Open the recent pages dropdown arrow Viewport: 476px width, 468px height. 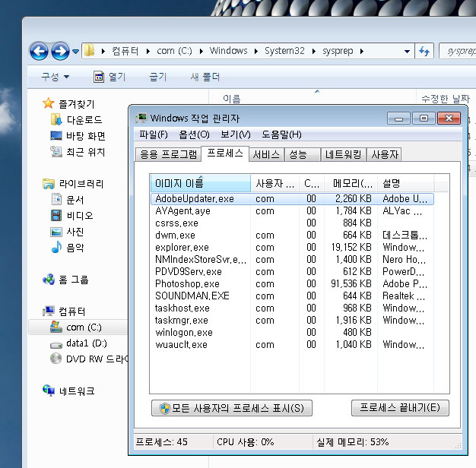click(75, 52)
